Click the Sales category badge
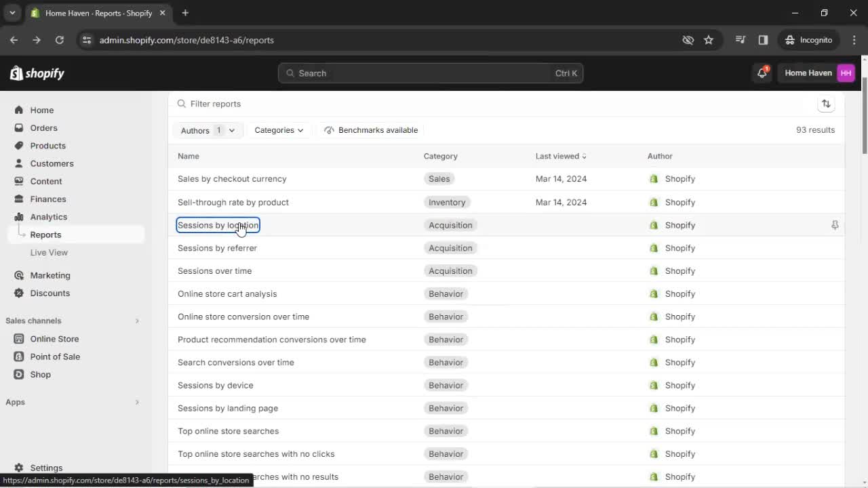868x488 pixels. [x=439, y=179]
